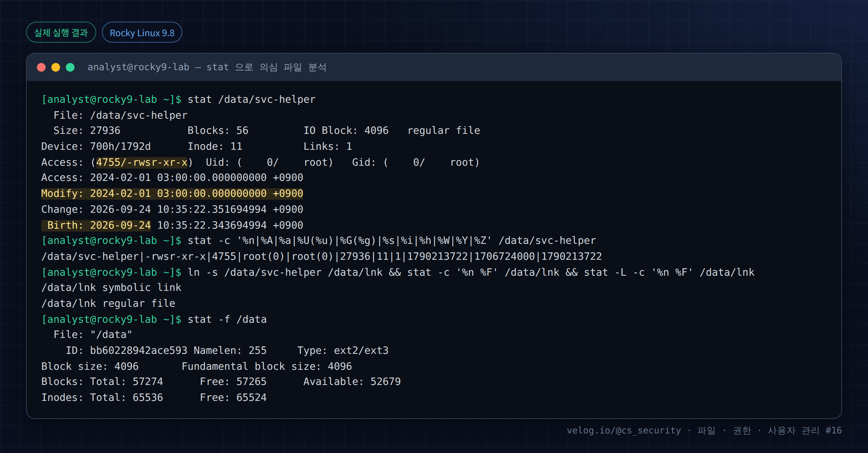Click the Access timestamp '2024-02-01 03:00:00.000000000 +0900'
868x453 pixels.
point(196,178)
